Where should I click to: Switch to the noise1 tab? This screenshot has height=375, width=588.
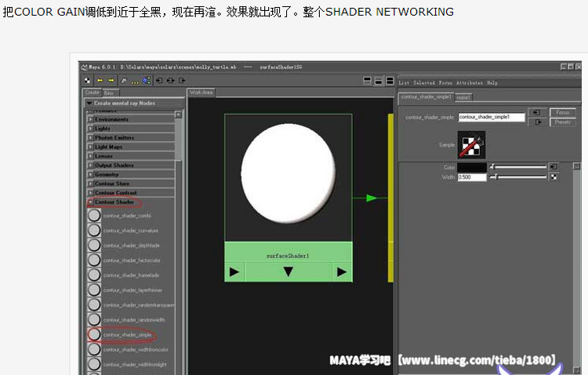463,97
